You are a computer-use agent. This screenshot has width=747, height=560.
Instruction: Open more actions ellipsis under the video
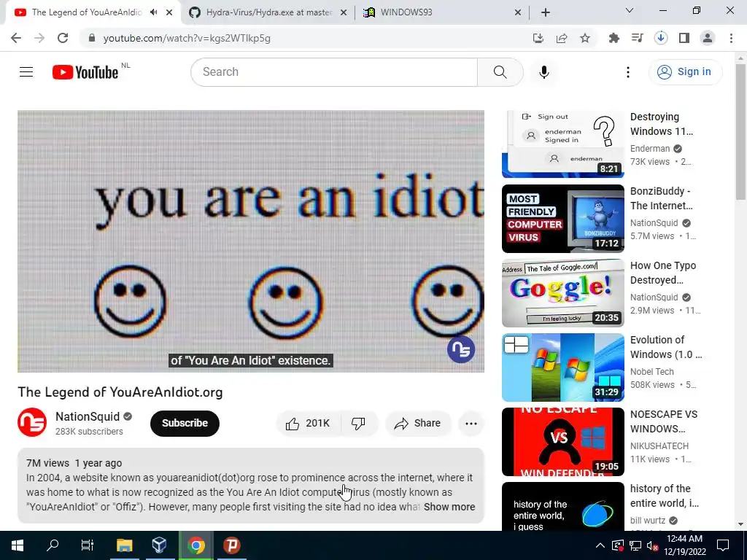tap(471, 424)
